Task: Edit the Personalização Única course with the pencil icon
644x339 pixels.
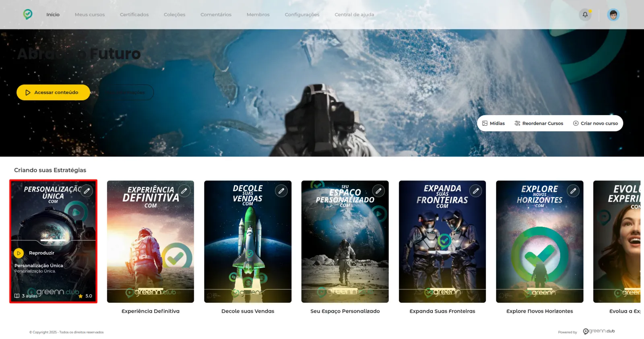Action: (x=87, y=191)
